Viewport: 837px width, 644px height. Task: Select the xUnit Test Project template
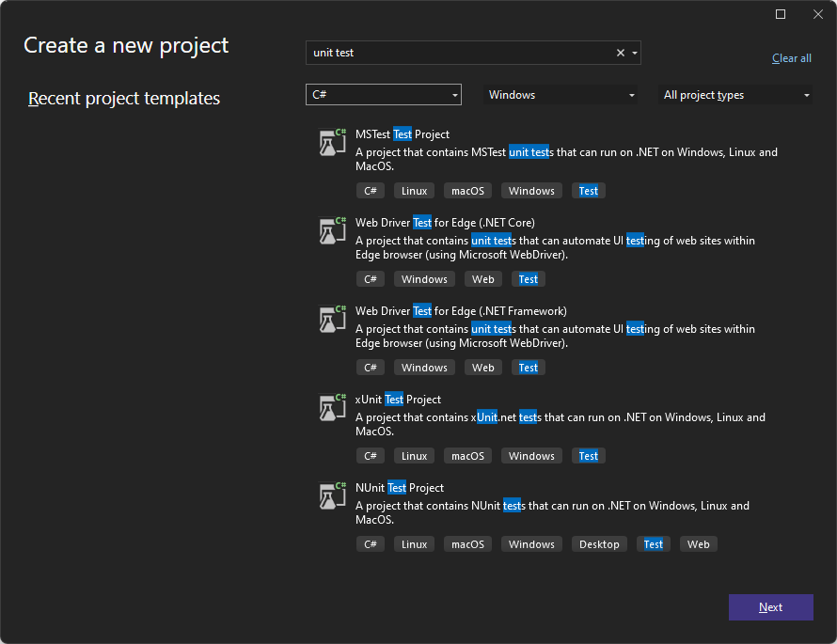pos(399,400)
